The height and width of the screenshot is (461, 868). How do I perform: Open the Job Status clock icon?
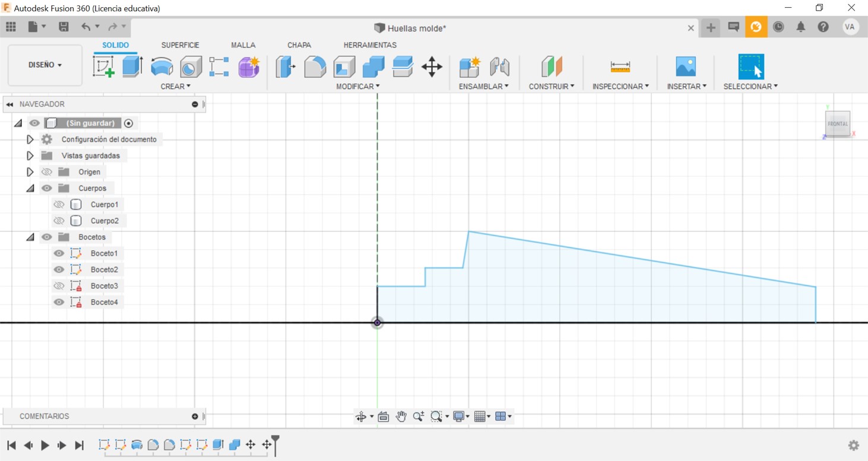(778, 27)
